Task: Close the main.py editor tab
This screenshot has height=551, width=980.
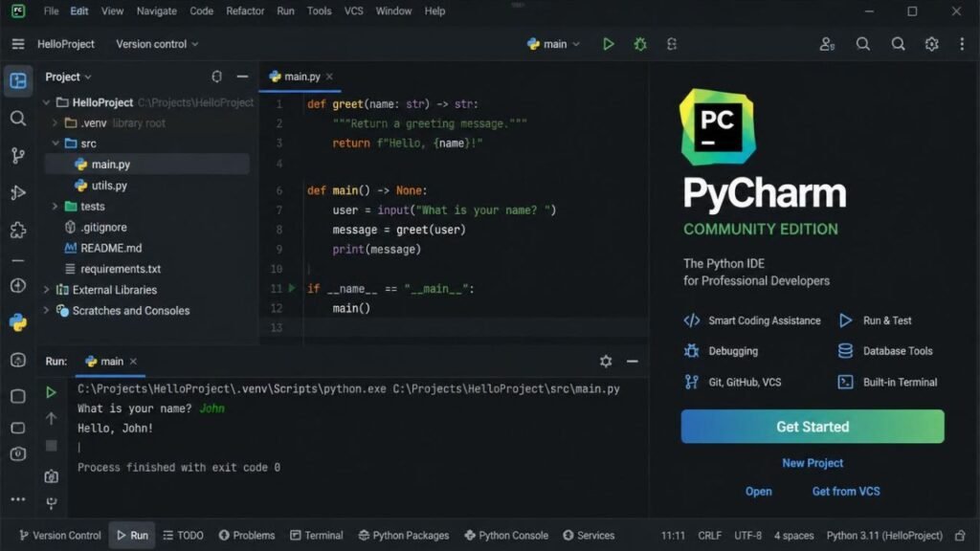Action: tap(329, 77)
